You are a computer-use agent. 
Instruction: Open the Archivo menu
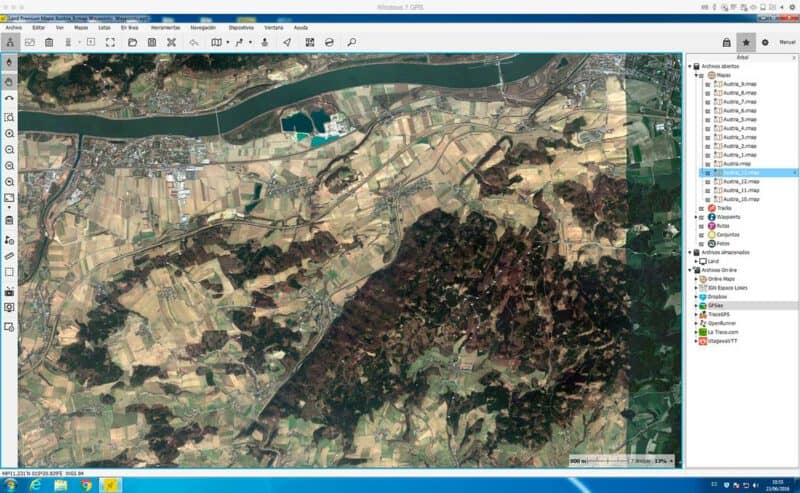[x=14, y=28]
